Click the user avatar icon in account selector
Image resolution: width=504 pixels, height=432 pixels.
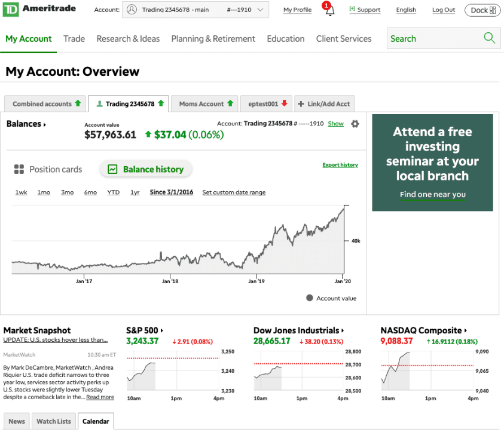pyautogui.click(x=132, y=10)
